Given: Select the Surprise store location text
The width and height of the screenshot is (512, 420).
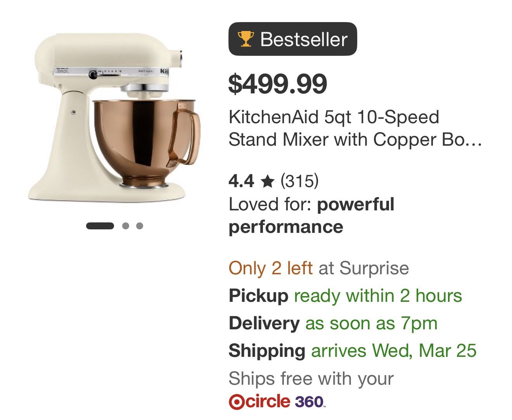Looking at the screenshot, I should (374, 268).
